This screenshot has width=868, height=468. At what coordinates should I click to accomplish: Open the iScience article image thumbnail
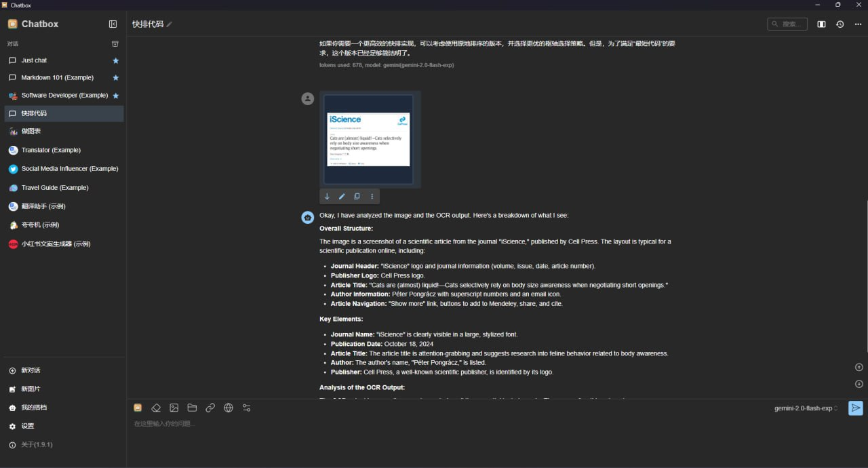coord(368,139)
